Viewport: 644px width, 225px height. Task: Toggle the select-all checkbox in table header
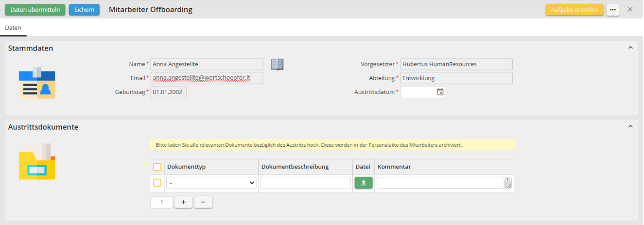(157, 167)
